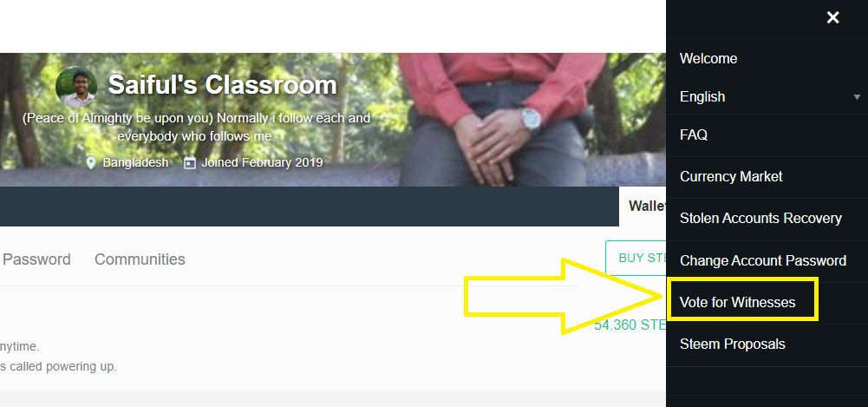The width and height of the screenshot is (868, 407).
Task: Click the calendar icon beside Joined February 2019
Action: pos(190,163)
